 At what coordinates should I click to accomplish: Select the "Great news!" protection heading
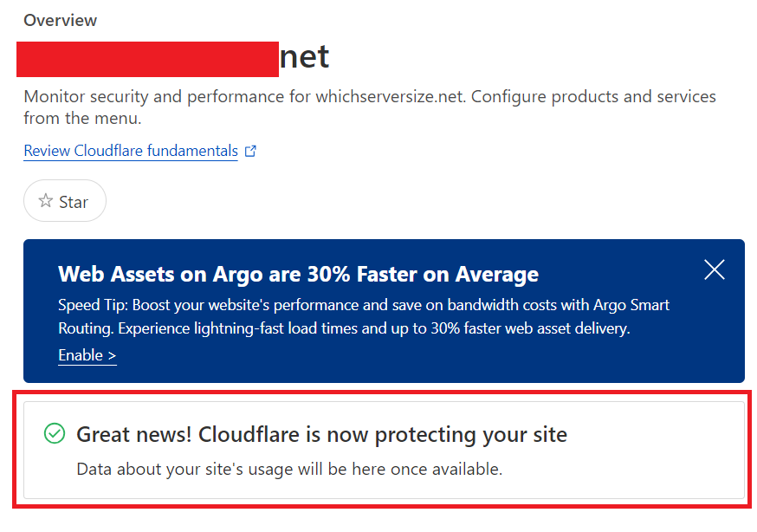[x=321, y=434]
